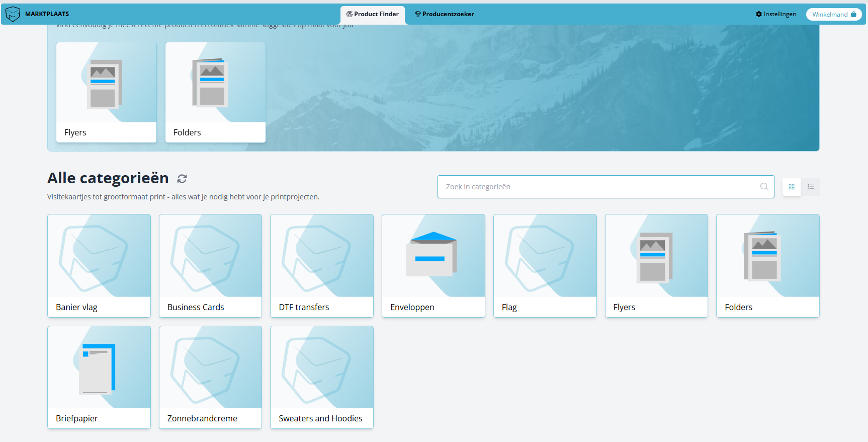
Task: Open the Product Finder tab
Action: tap(373, 14)
